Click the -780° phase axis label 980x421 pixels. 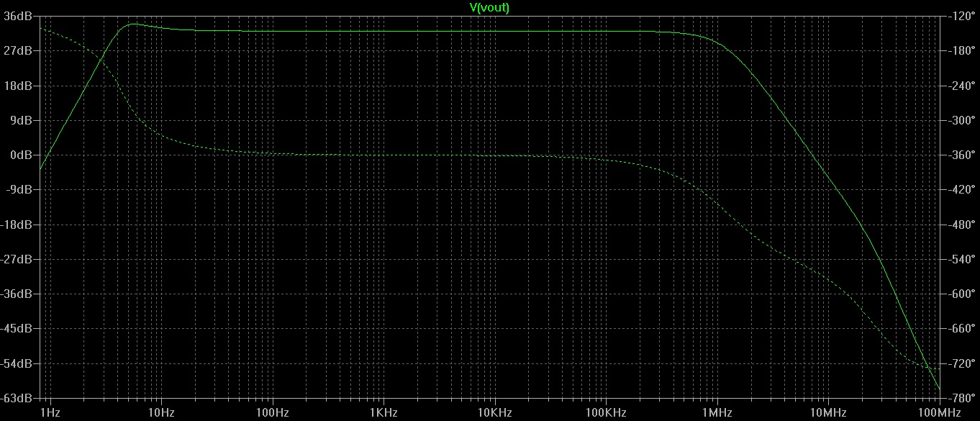coord(962,398)
